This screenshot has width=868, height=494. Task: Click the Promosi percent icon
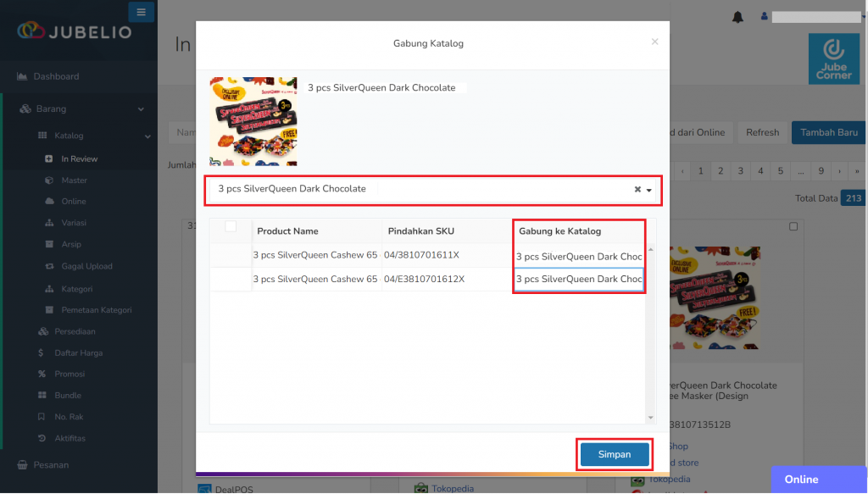(42, 374)
